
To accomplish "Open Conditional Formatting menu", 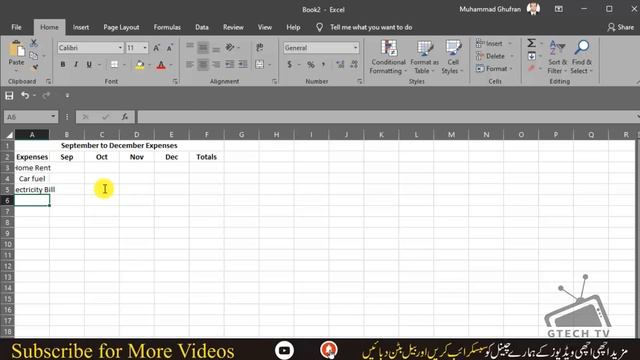I will [388, 57].
